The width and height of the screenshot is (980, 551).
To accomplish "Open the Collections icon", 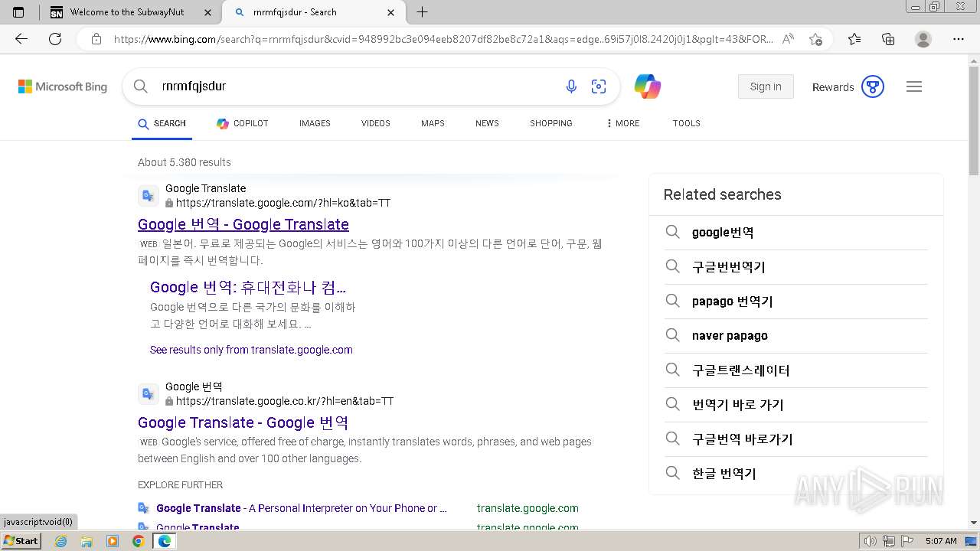I will coord(888,39).
